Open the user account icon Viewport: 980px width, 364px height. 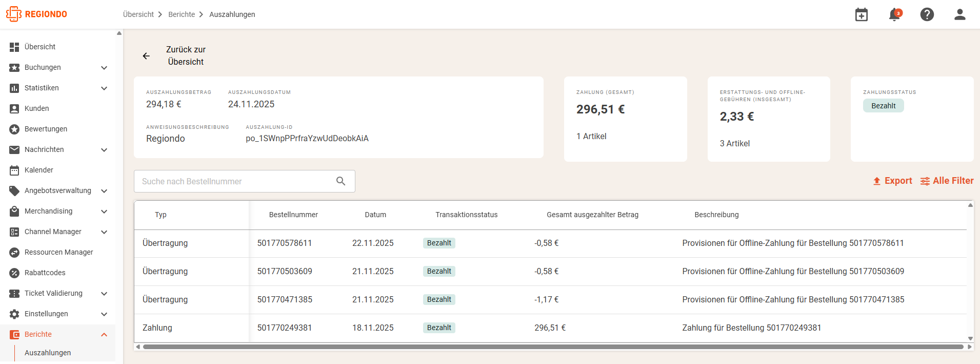coord(960,14)
